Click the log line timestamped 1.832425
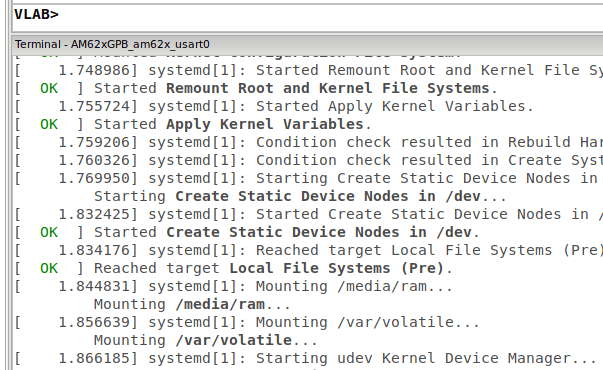Image resolution: width=603 pixels, height=370 pixels. [308, 215]
